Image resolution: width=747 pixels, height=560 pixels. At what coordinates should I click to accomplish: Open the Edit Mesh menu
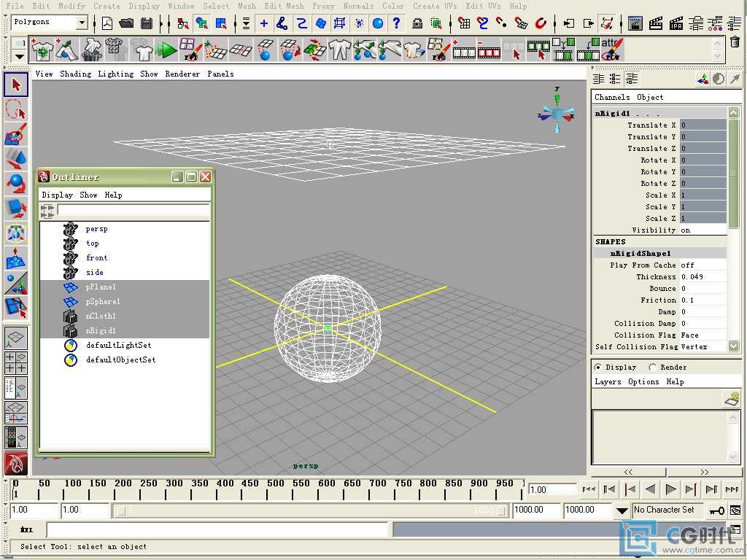[284, 6]
